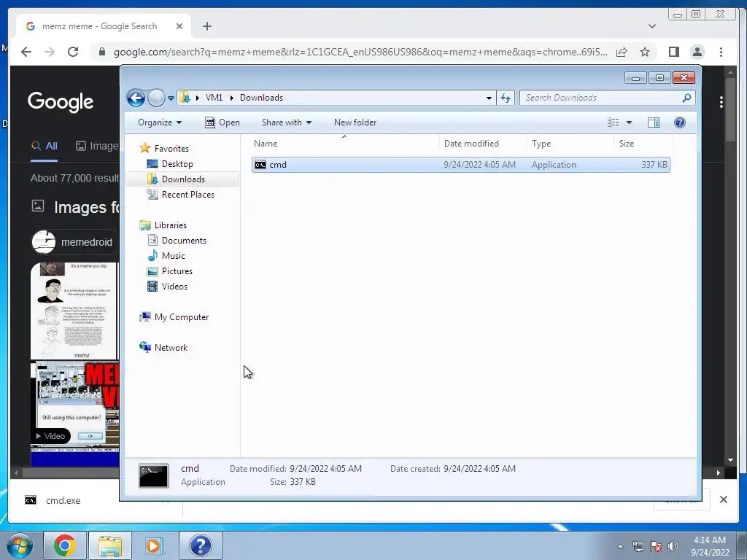
Task: Select the cmd application file
Action: (461, 165)
